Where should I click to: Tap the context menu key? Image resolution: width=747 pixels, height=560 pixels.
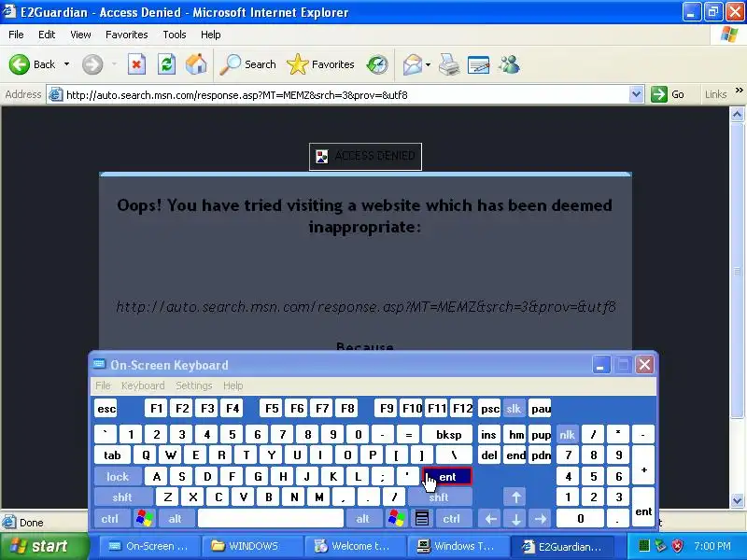click(x=422, y=519)
